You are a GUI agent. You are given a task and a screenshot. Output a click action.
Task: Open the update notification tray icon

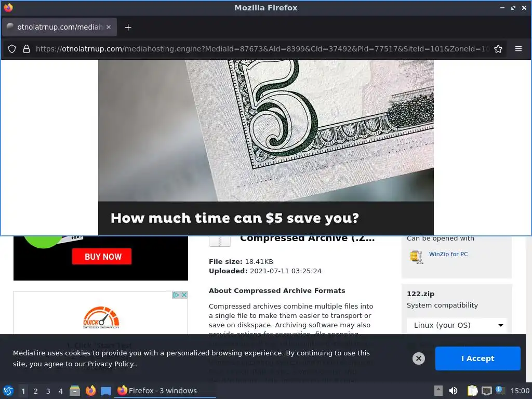[x=500, y=390]
